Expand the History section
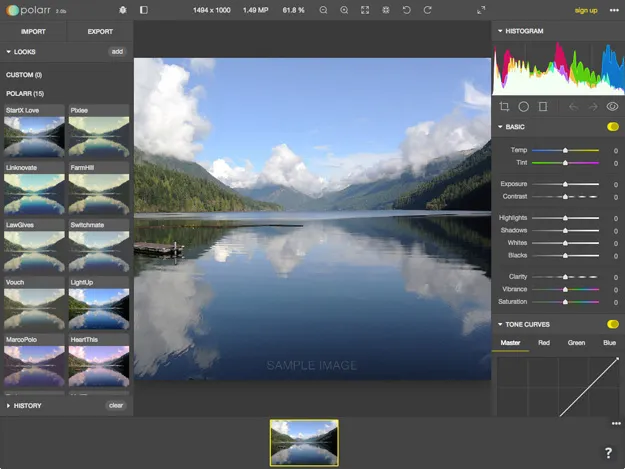625x469 pixels. 27,405
